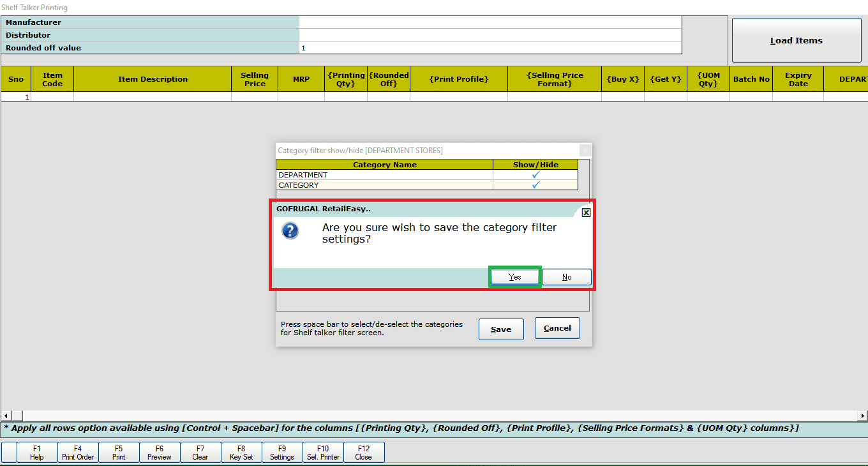The image size is (868, 466).
Task: Click the {Rounded Off} column header
Action: pyautogui.click(x=389, y=79)
